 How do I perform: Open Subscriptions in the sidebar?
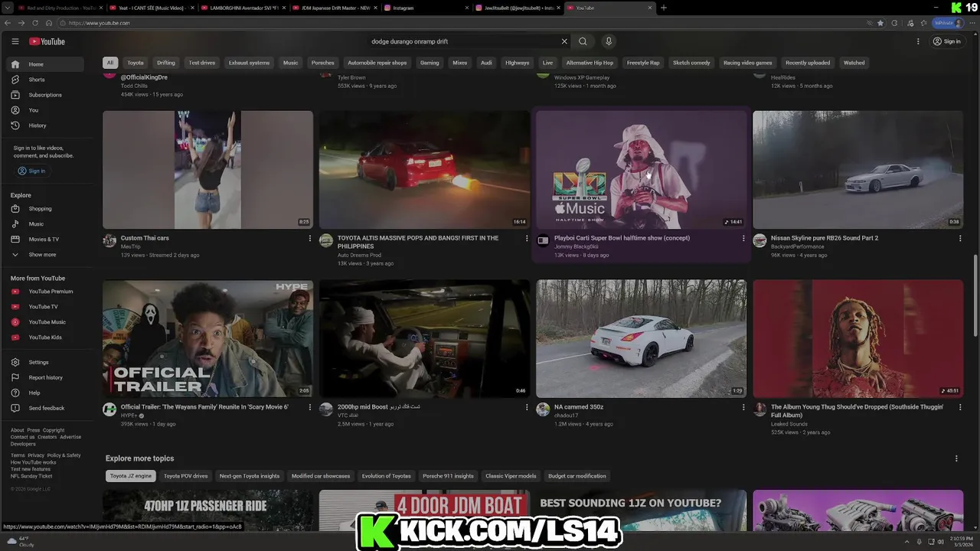pyautogui.click(x=46, y=95)
